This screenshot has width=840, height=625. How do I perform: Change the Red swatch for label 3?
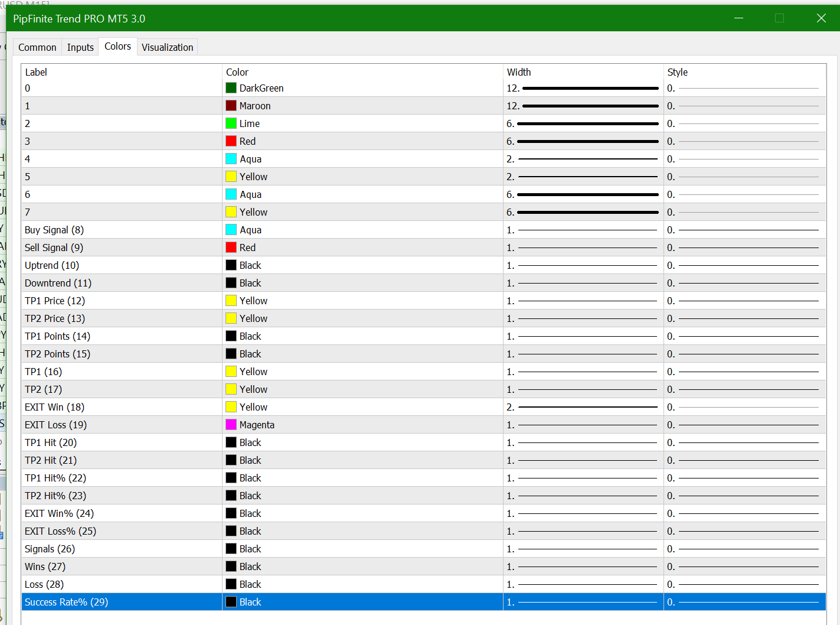231,141
